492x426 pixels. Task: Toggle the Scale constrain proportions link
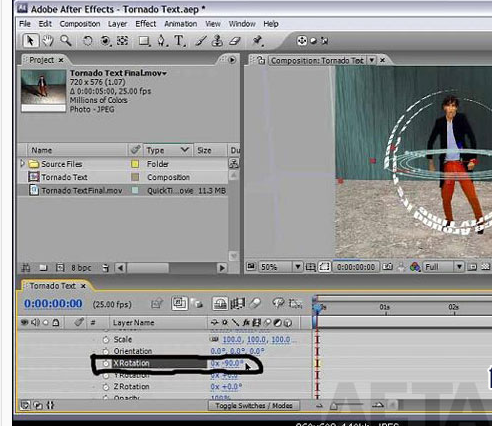214,339
